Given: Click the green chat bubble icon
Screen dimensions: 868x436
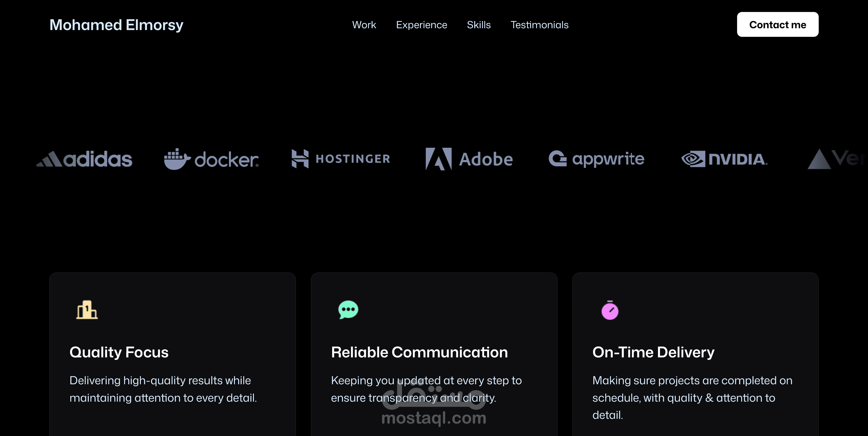Looking at the screenshot, I should 348,310.
